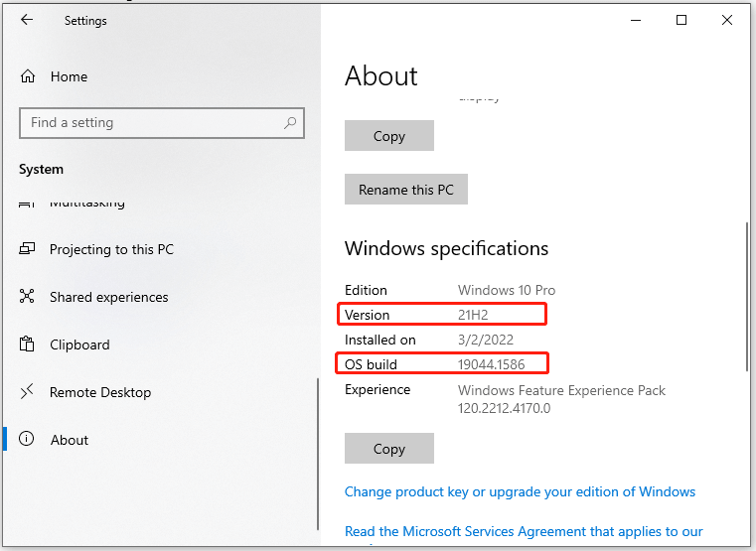756x551 pixels.
Task: Maximize the Settings window
Action: [x=681, y=20]
